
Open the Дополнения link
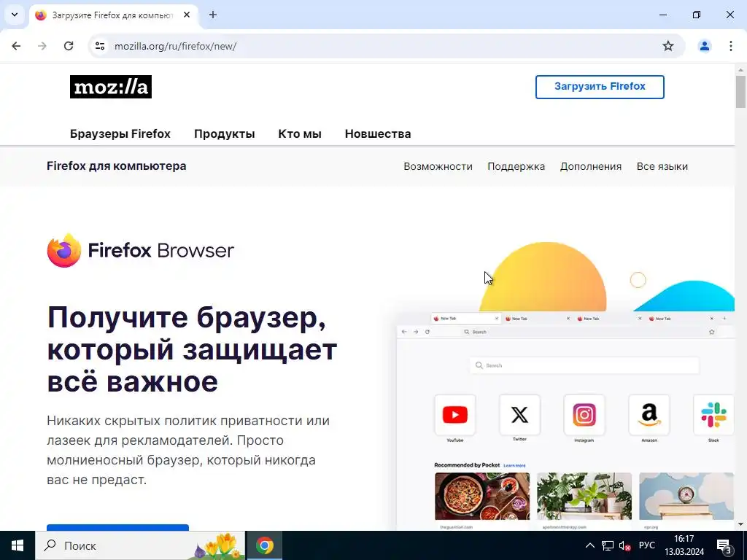(591, 166)
